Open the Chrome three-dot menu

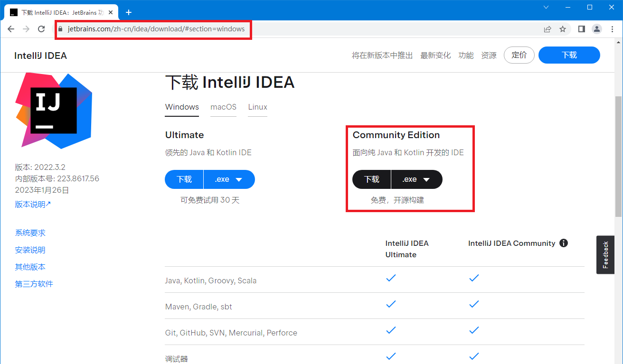(x=612, y=29)
